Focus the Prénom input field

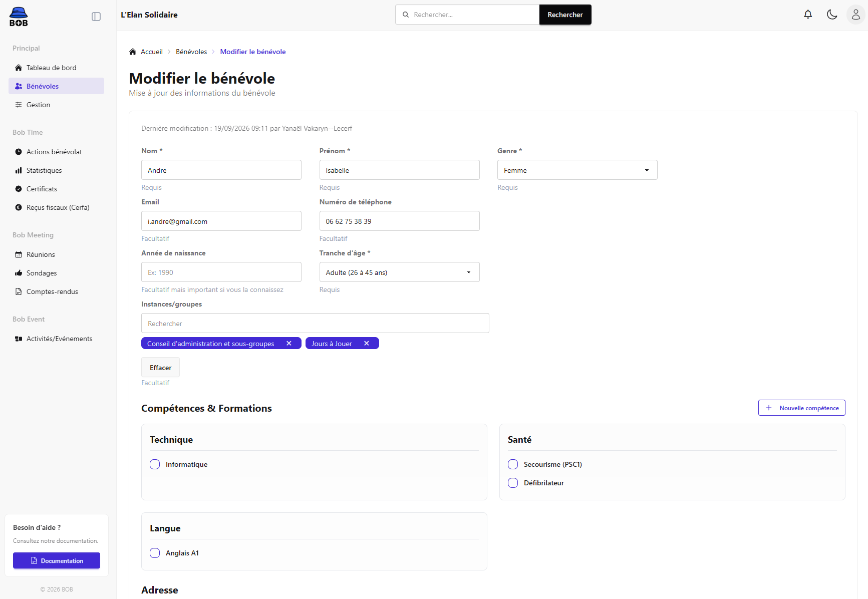coord(399,170)
